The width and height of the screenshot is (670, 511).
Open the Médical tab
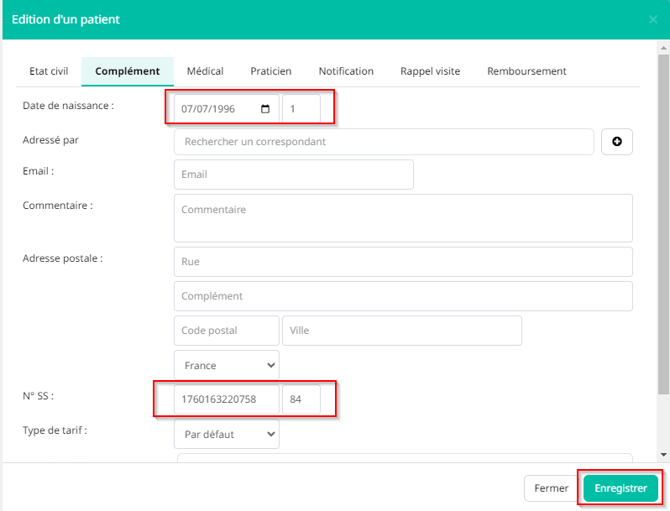click(x=205, y=71)
